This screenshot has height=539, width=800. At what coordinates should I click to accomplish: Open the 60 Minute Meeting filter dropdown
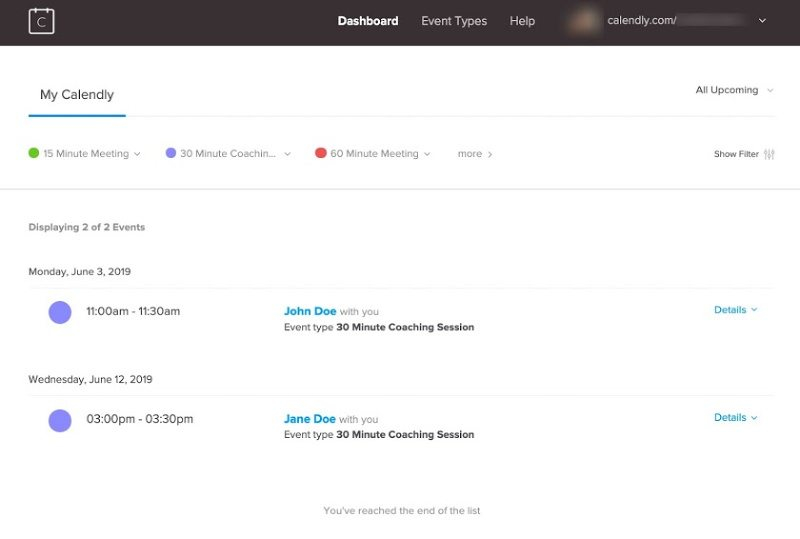coord(427,154)
